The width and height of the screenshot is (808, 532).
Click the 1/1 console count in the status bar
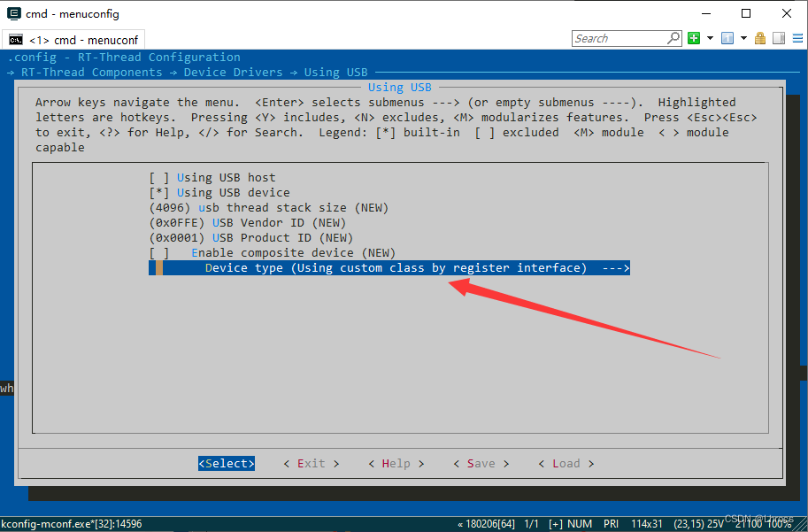(531, 524)
